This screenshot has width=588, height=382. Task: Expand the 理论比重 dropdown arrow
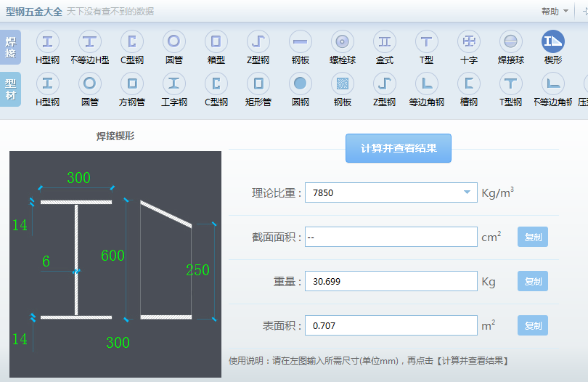coord(467,192)
